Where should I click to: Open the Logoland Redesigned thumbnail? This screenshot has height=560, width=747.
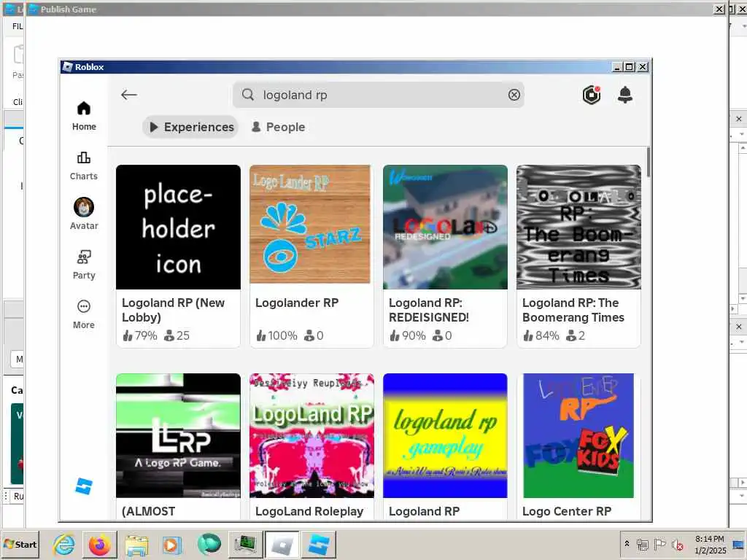446,227
